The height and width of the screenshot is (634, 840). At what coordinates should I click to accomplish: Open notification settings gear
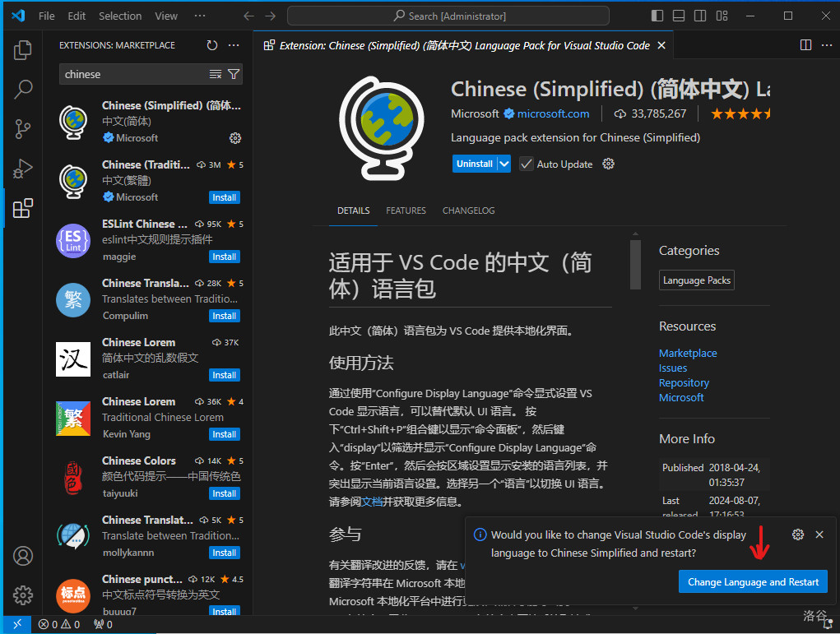pos(798,535)
